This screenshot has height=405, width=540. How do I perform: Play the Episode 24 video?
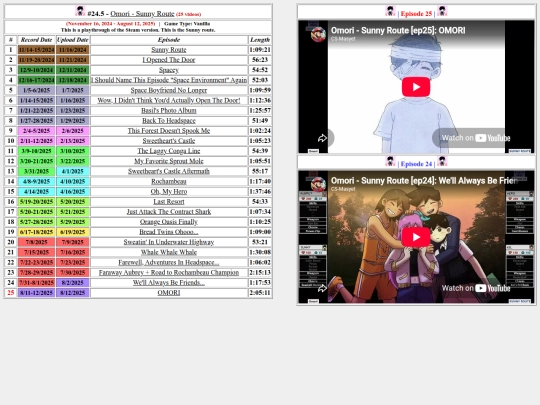(x=416, y=237)
